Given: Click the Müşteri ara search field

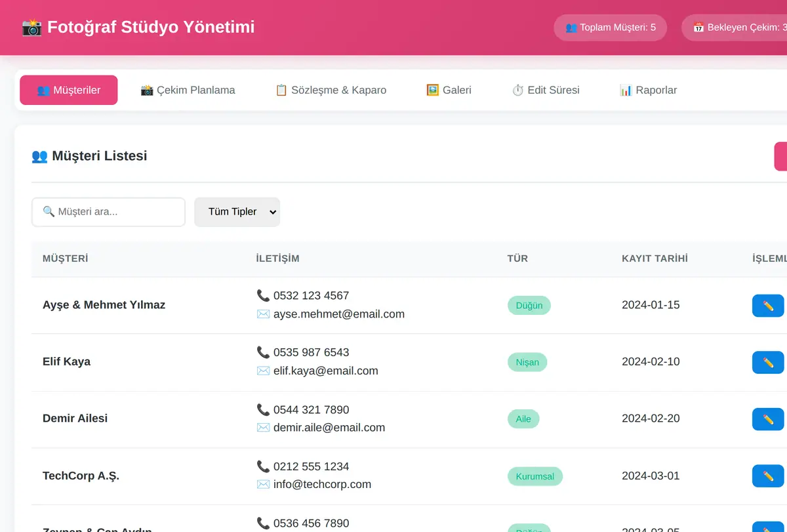Looking at the screenshot, I should click(108, 212).
